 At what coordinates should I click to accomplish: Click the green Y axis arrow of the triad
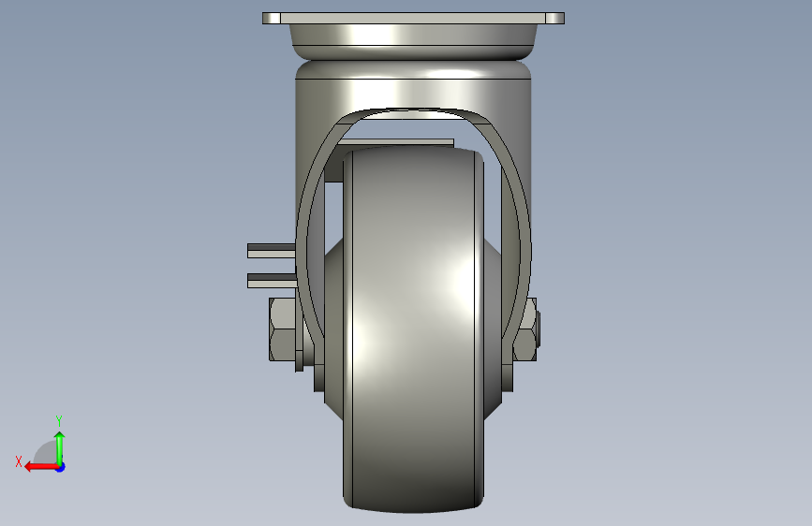coord(60,448)
